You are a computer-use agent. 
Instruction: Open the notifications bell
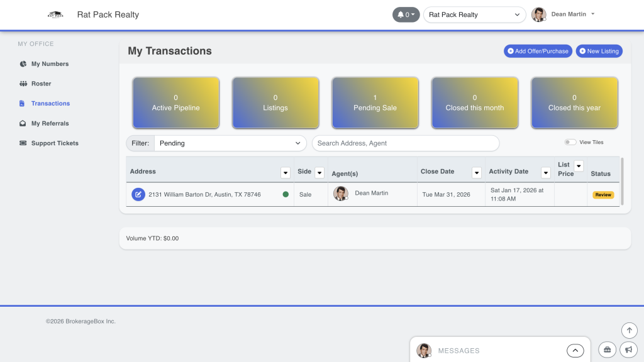406,14
